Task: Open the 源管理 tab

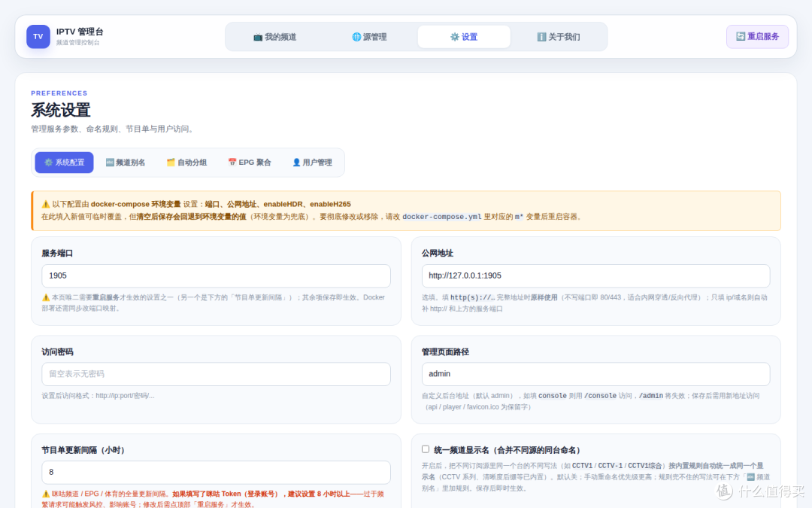Action: tap(369, 37)
